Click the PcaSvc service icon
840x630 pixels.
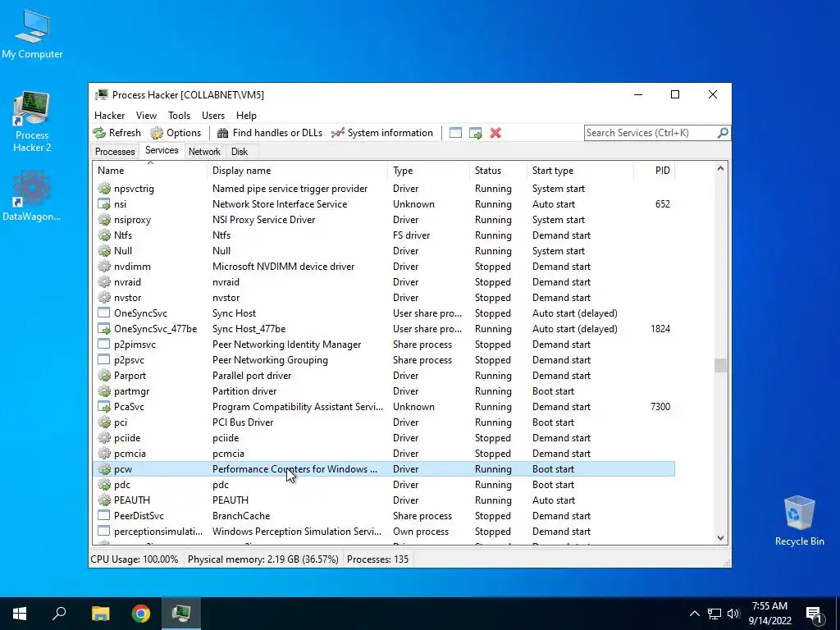coord(104,407)
